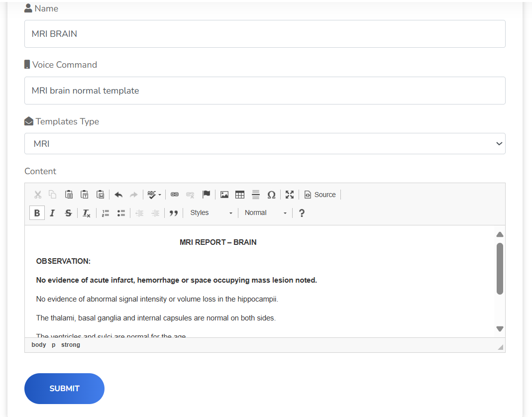Toggle italic text formatting

tap(52, 213)
